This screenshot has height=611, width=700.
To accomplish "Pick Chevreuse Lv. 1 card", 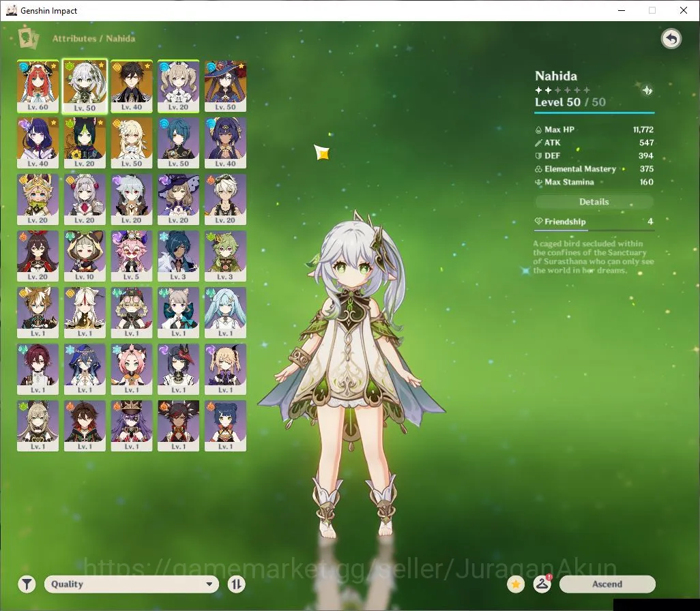I will 132,426.
